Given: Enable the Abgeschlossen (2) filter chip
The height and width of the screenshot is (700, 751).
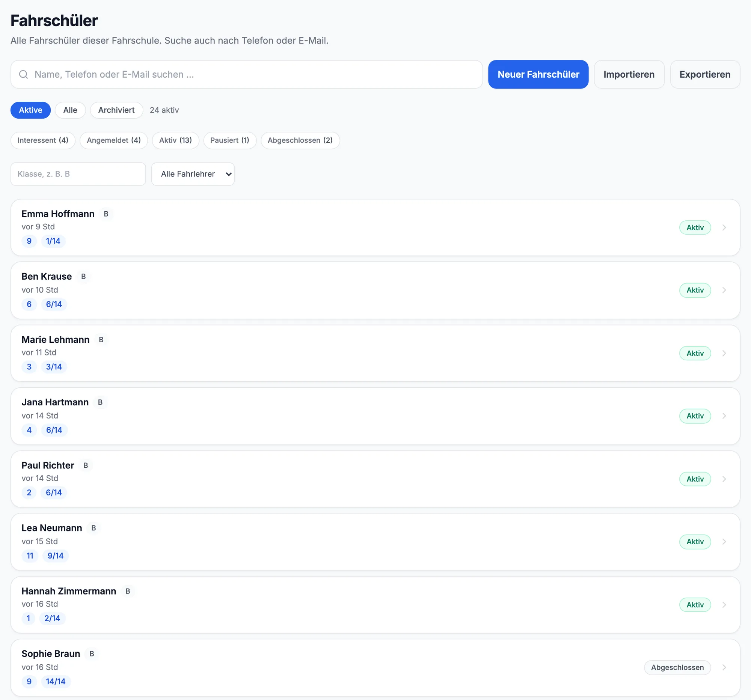Looking at the screenshot, I should click(300, 140).
